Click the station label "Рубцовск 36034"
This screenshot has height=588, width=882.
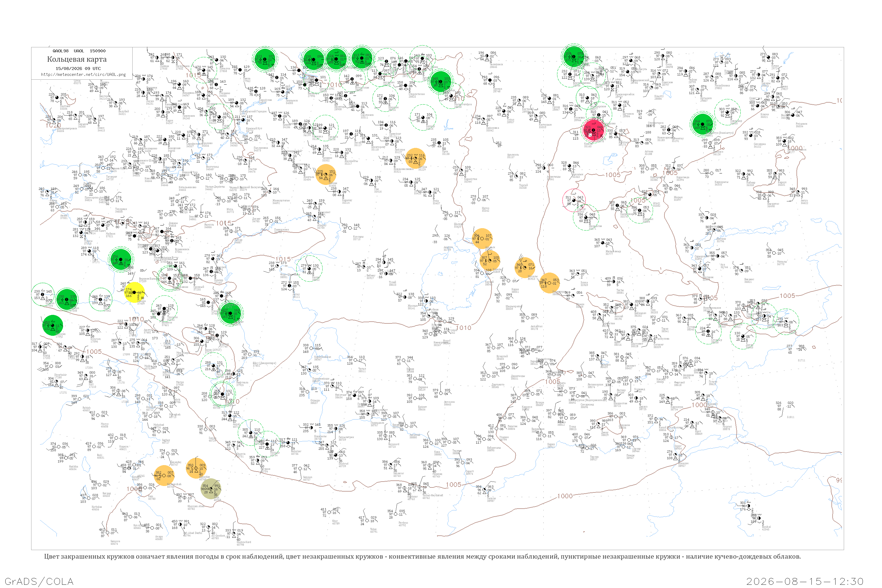click(801, 125)
